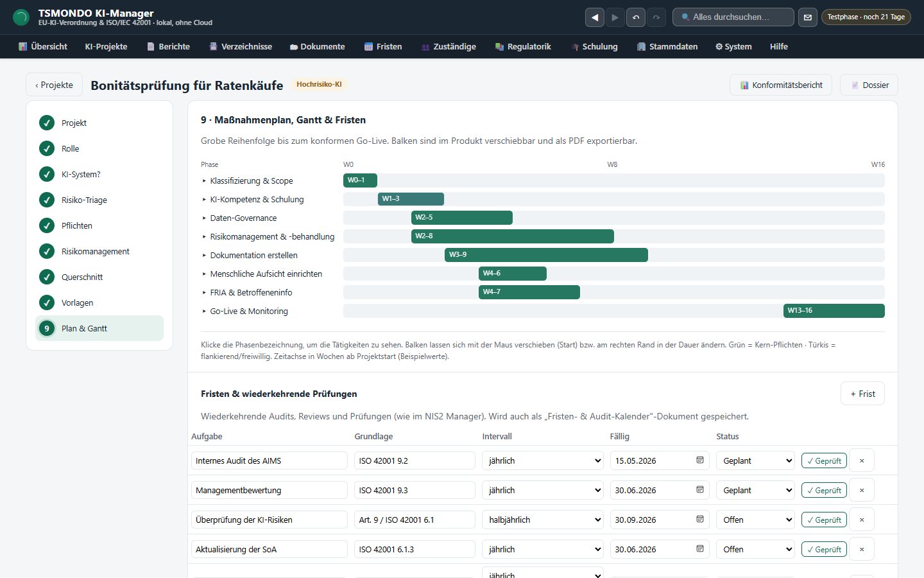Click the W13–16 Go-Live Gantt bar

pyautogui.click(x=834, y=311)
